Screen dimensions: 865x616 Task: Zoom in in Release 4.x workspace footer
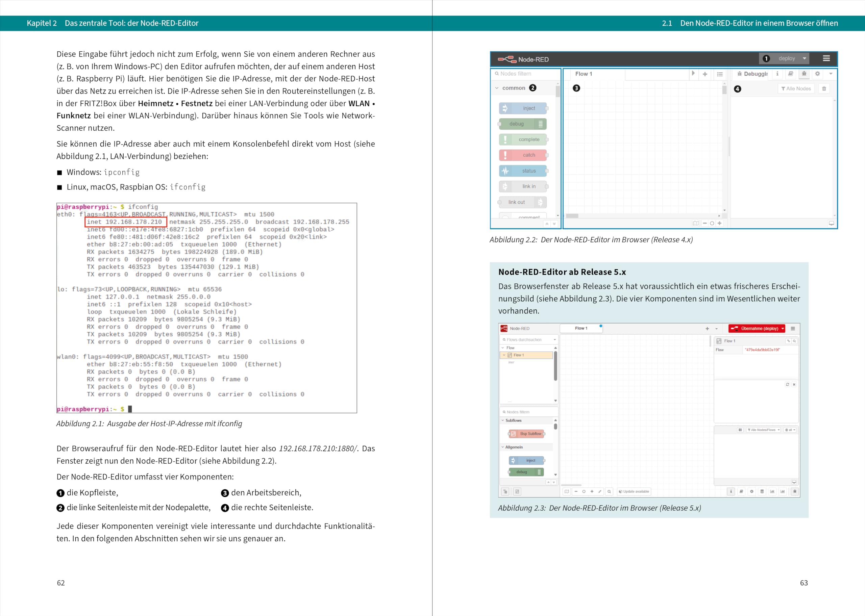719,224
